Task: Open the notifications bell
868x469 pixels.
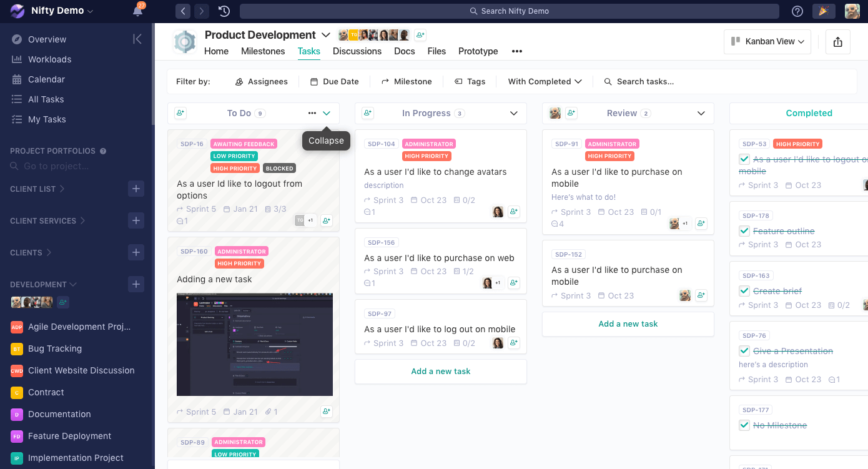Action: (x=137, y=11)
